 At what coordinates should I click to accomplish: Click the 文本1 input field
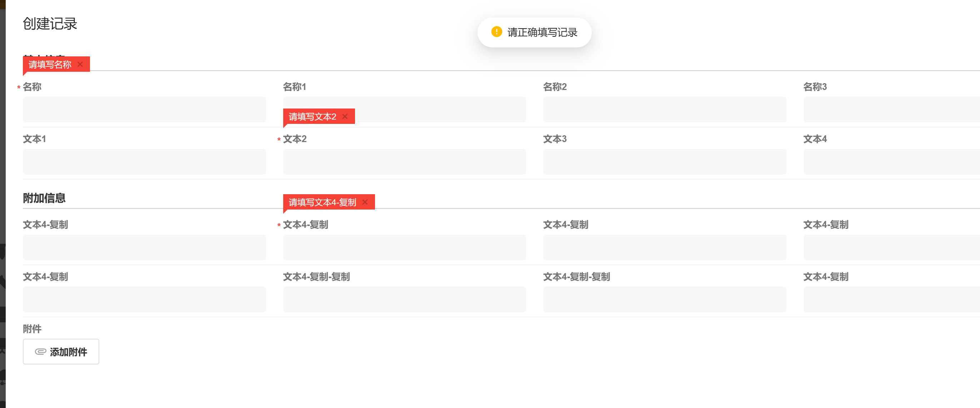(144, 162)
